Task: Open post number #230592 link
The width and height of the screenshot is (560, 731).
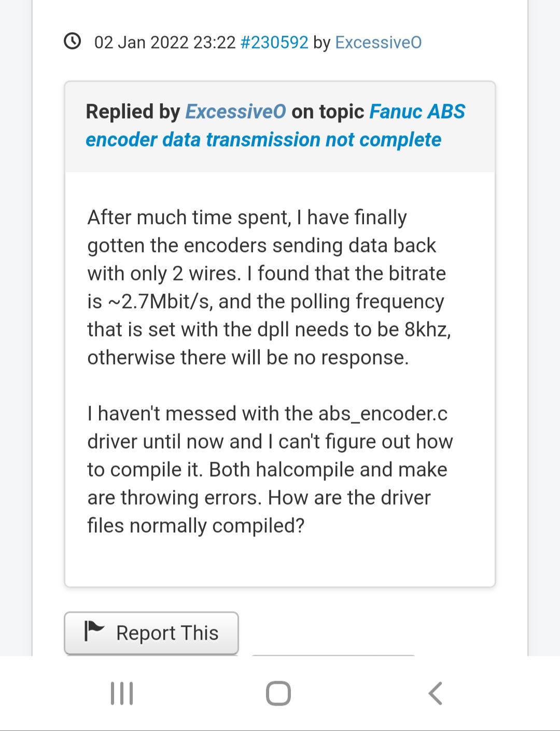Action: pos(274,43)
